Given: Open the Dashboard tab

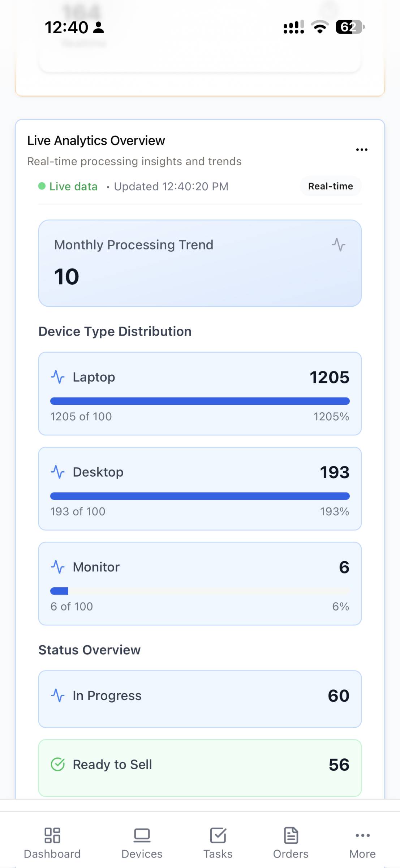Looking at the screenshot, I should 52,843.
